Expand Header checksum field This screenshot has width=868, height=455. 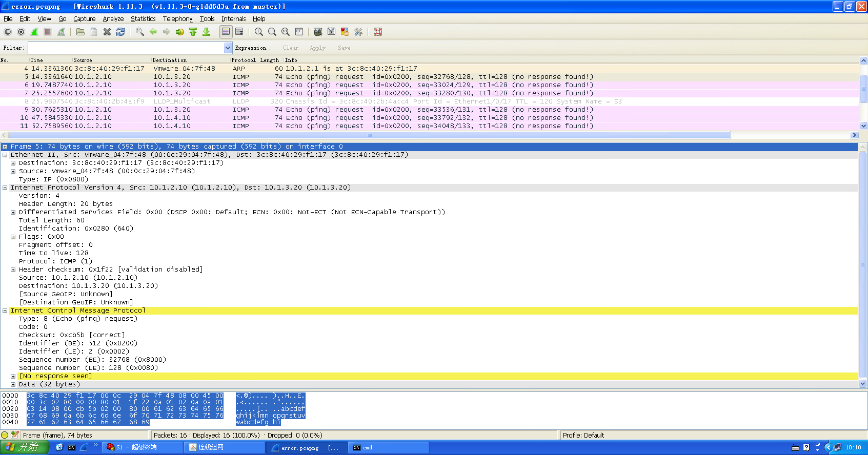(x=13, y=270)
